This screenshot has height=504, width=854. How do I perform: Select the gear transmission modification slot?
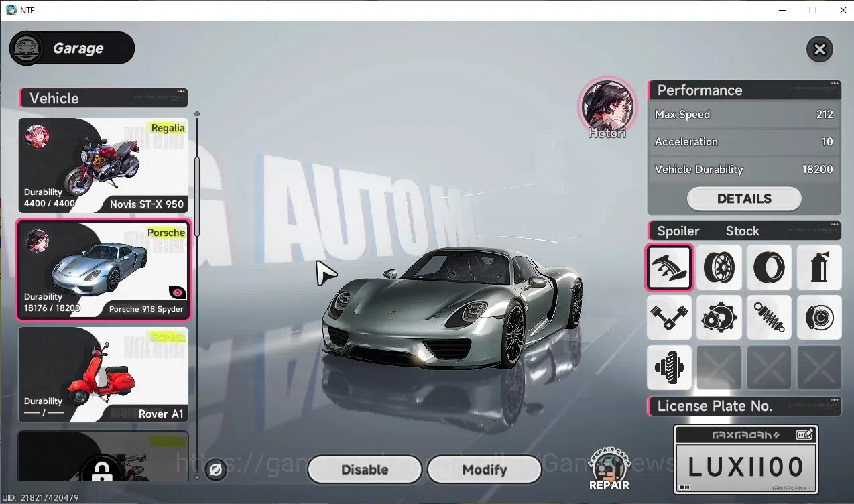pos(719,317)
